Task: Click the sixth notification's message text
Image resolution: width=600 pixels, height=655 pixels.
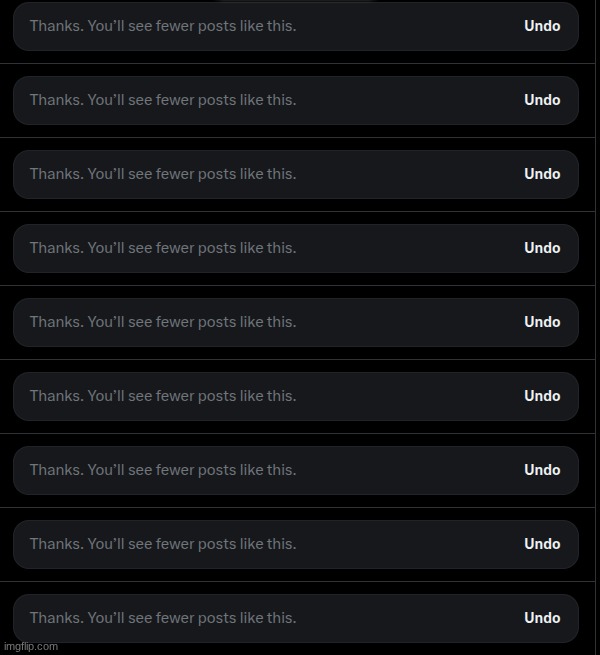Action: click(x=163, y=396)
